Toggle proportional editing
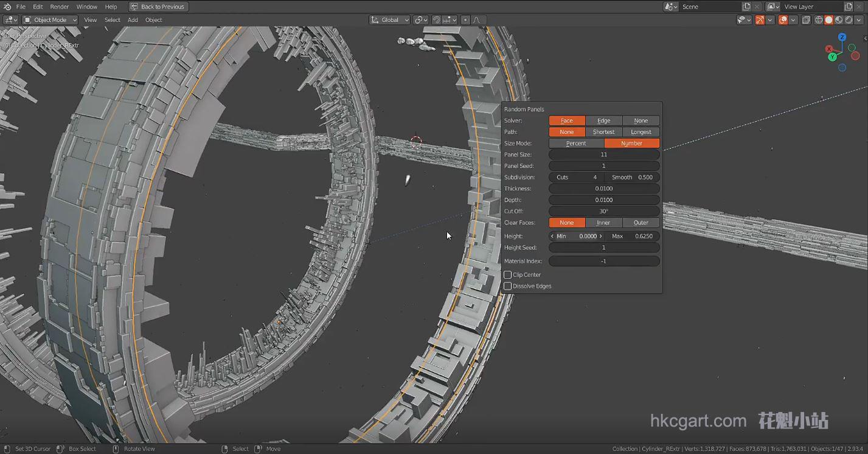The image size is (868, 454). click(465, 20)
